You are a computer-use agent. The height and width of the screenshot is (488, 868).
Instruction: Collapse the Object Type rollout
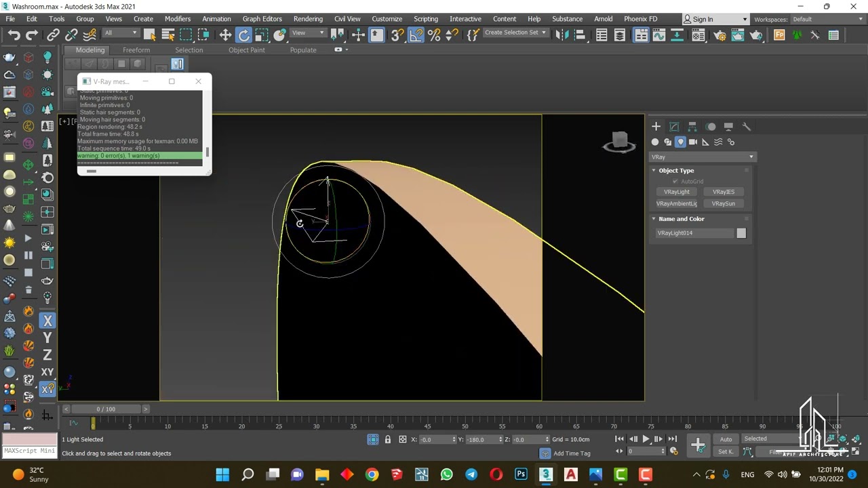point(676,171)
